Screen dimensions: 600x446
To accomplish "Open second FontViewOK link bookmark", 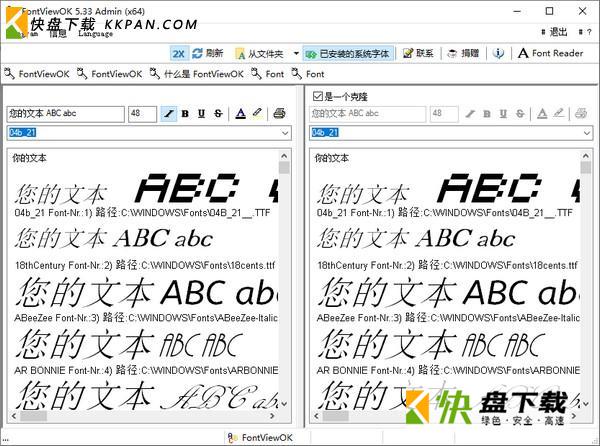I will (110, 74).
